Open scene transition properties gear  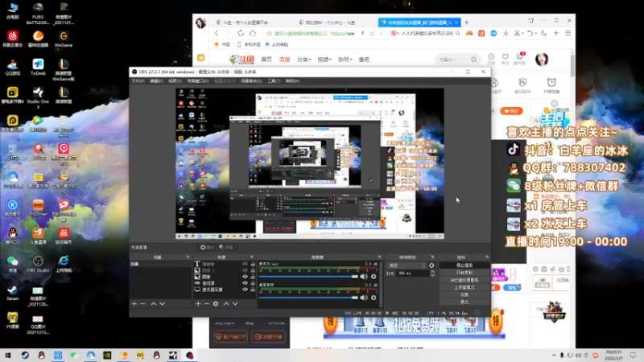431,265
